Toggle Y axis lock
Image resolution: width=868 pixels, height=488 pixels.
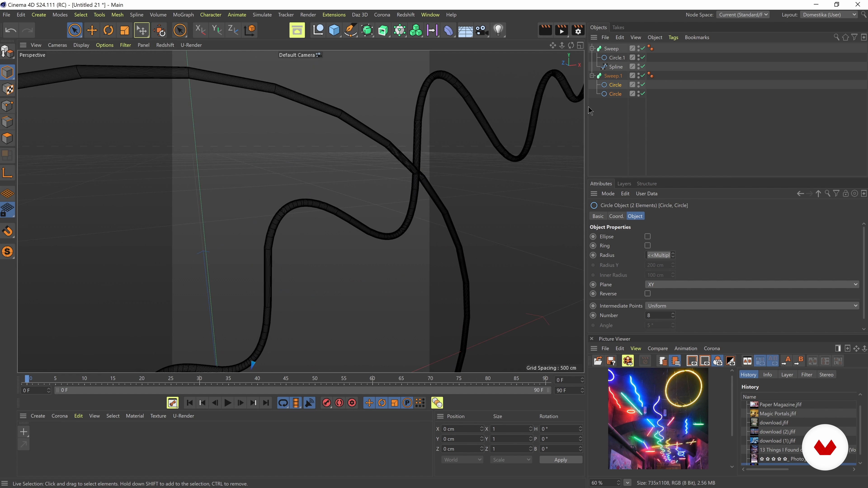click(x=217, y=30)
